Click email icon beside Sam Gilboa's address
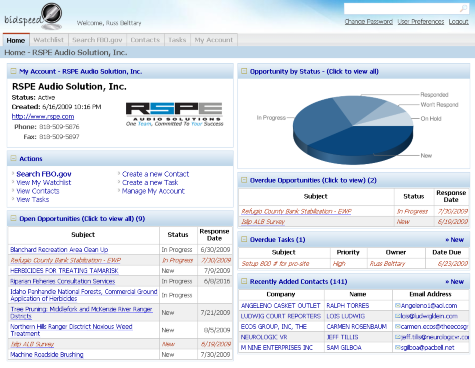 click(397, 347)
